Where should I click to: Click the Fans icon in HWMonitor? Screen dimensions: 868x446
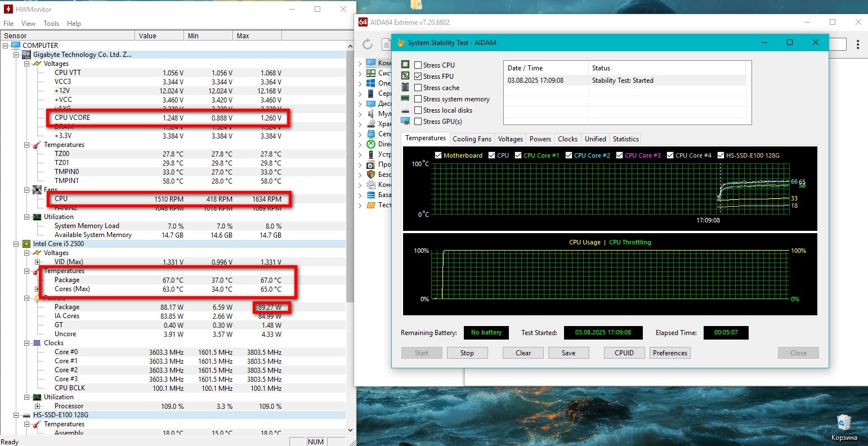click(x=37, y=190)
